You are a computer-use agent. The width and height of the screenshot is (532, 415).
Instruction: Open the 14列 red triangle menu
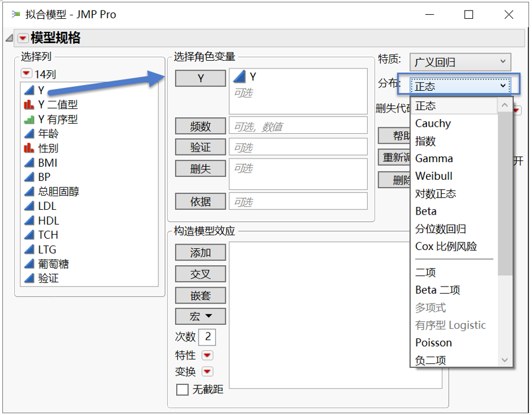25,72
